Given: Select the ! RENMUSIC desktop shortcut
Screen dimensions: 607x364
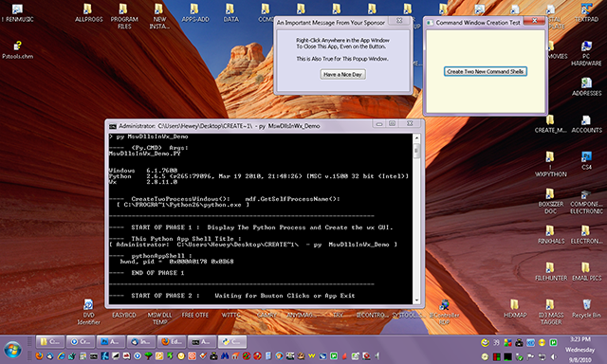Looking at the screenshot, I should [x=18, y=12].
